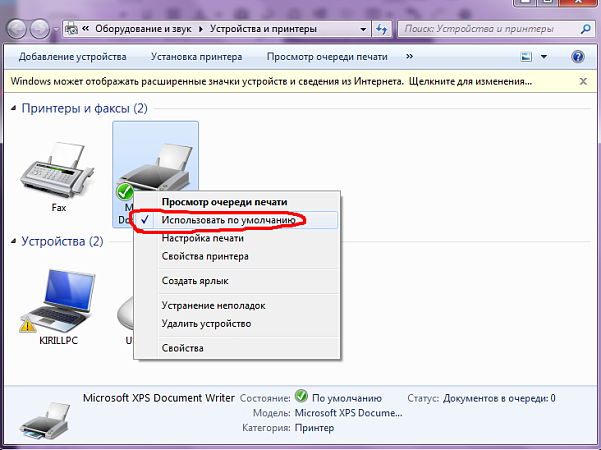Open the view options dropdown arrow
The height and width of the screenshot is (450, 601).
[x=544, y=57]
